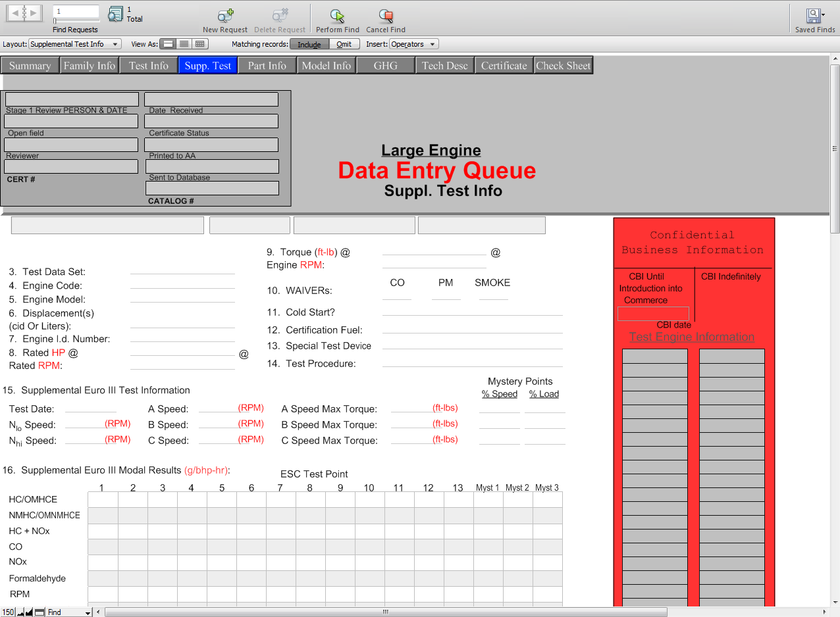Open the Layout dropdown
This screenshot has height=617, width=840.
point(75,44)
